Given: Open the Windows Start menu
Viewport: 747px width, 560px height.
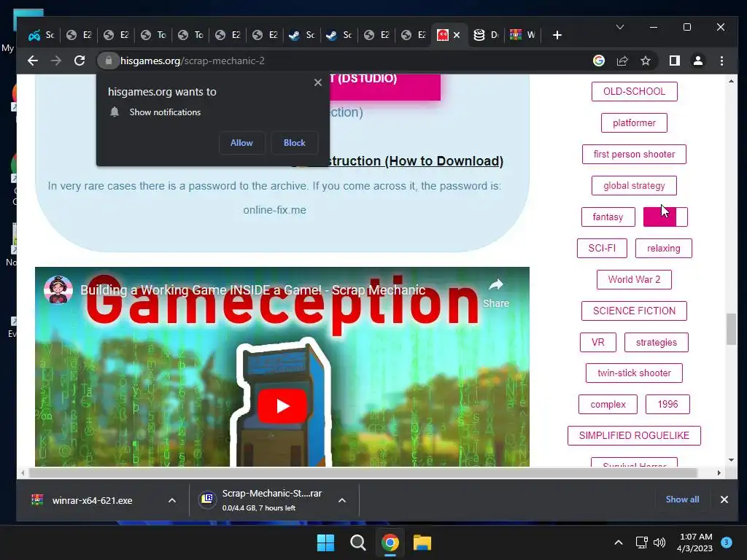Looking at the screenshot, I should 326,542.
